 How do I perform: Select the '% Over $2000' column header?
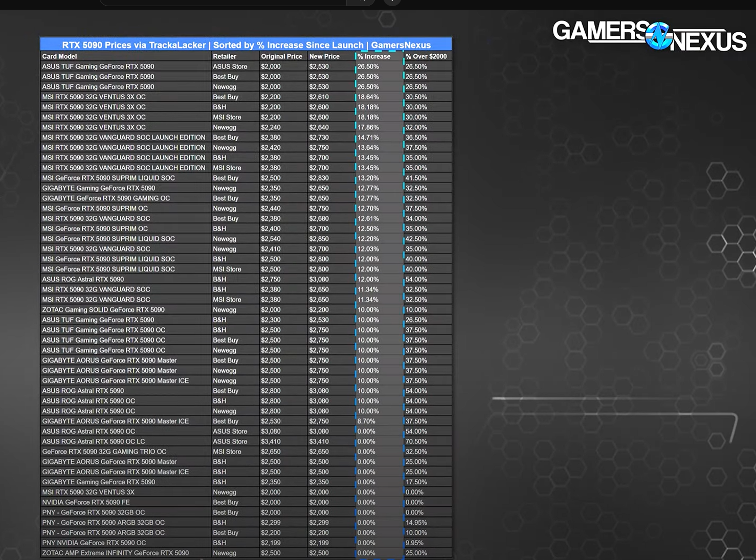[426, 56]
